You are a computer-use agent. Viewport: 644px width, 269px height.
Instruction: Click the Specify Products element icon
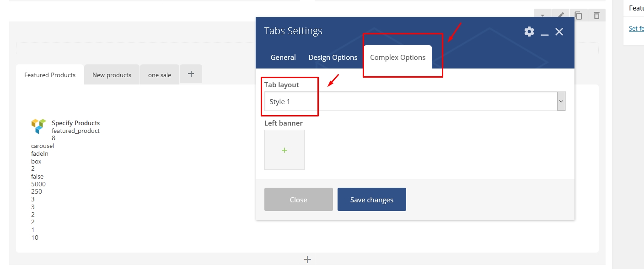pyautogui.click(x=39, y=126)
